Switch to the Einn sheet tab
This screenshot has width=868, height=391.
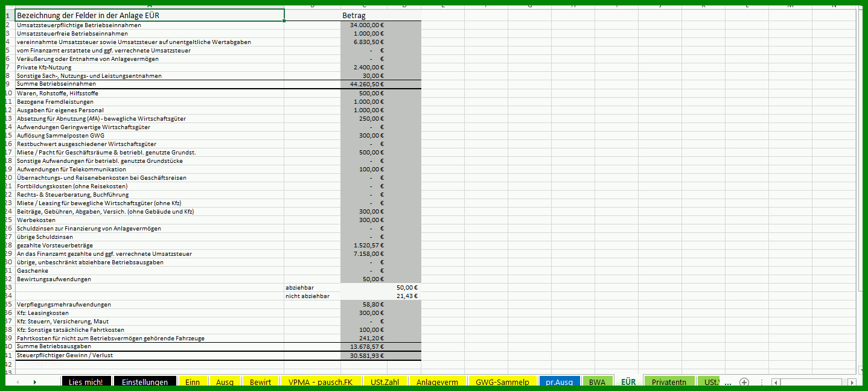[x=193, y=382]
